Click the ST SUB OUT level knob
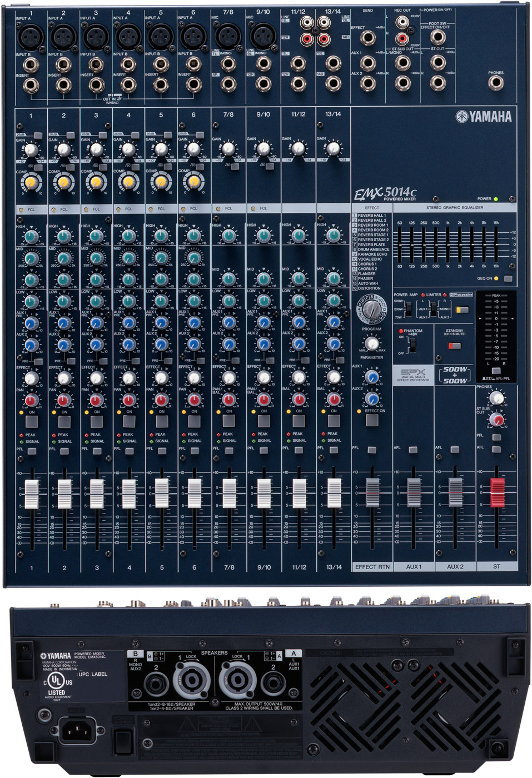The width and height of the screenshot is (532, 778). (x=496, y=420)
